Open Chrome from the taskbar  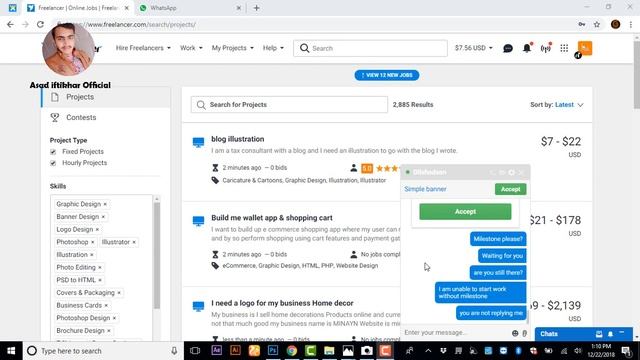click(291, 351)
